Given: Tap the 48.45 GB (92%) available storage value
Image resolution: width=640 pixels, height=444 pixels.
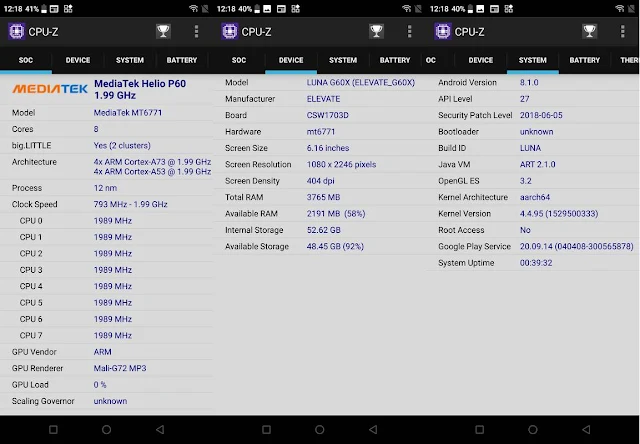Looking at the screenshot, I should [x=335, y=246].
